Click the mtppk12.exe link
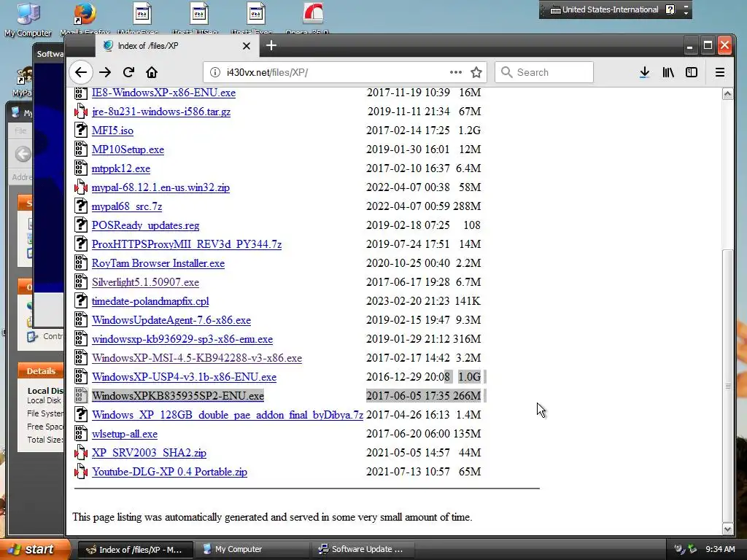747x560 pixels. click(x=121, y=168)
